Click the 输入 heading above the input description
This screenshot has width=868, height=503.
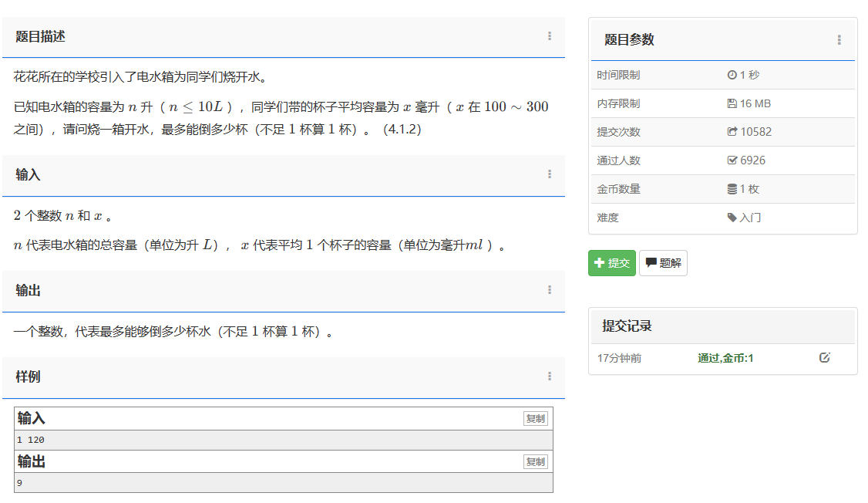tap(28, 174)
